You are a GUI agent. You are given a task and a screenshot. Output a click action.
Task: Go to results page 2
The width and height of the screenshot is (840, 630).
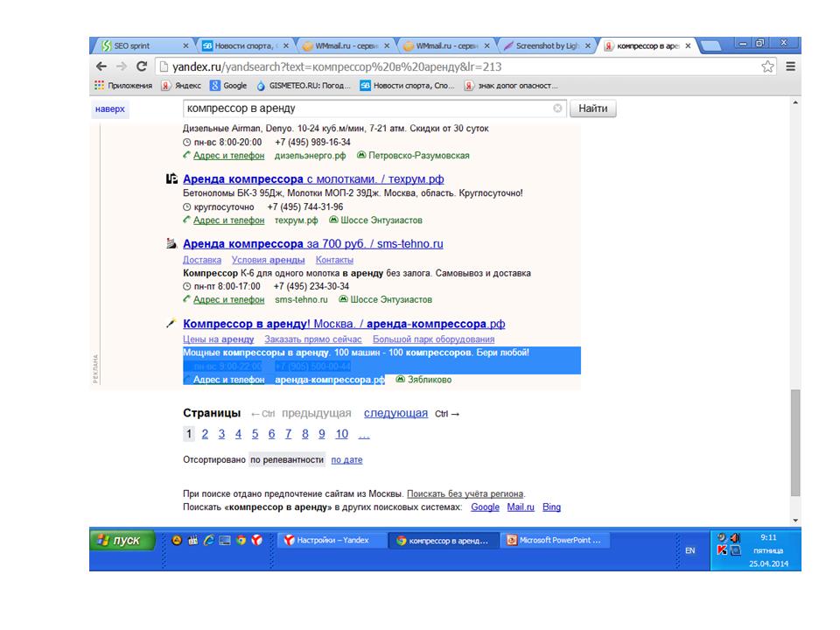205,434
